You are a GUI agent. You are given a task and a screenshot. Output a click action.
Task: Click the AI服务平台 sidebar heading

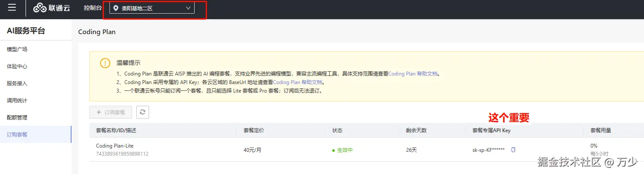(26, 31)
